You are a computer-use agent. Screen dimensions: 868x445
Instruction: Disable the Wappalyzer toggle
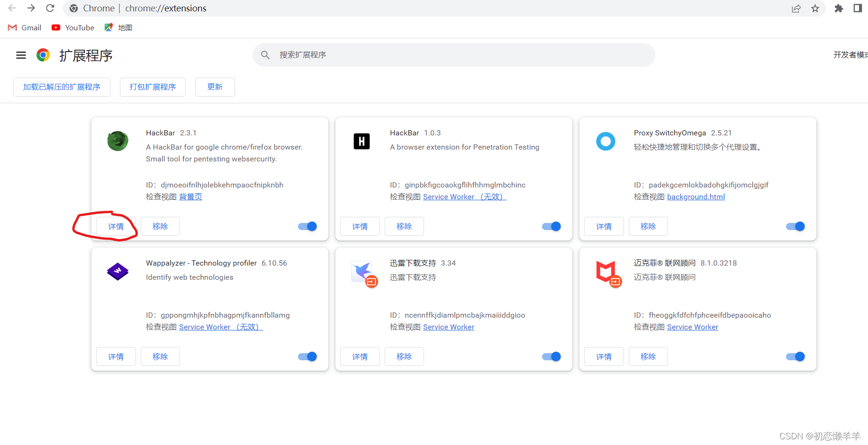[x=307, y=356]
